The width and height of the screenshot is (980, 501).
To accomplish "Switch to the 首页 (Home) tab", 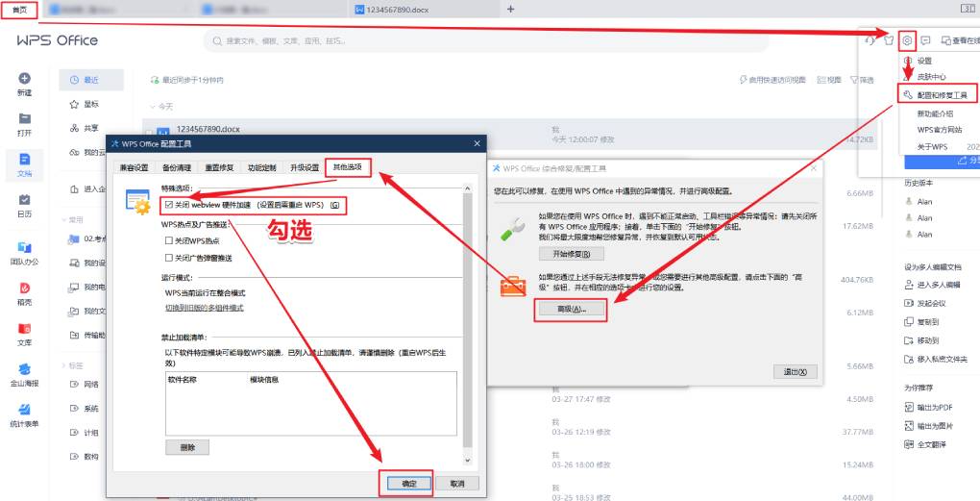I will [20, 10].
